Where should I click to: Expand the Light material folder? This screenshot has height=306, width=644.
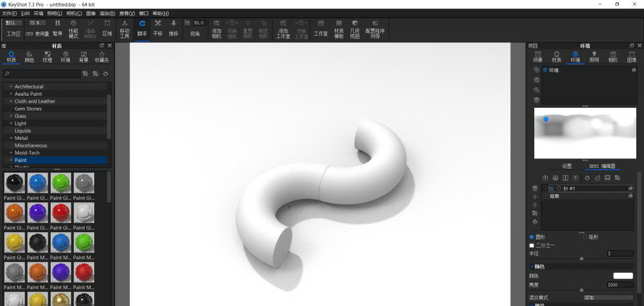(11, 123)
